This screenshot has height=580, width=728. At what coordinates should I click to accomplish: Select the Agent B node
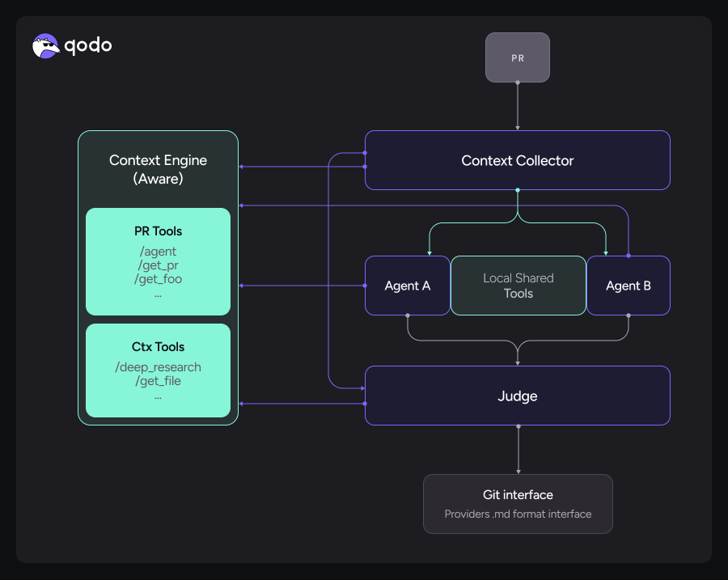click(x=628, y=286)
